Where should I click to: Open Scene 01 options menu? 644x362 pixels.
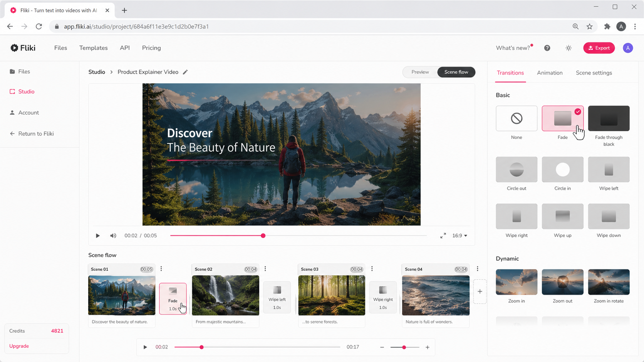pyautogui.click(x=161, y=269)
